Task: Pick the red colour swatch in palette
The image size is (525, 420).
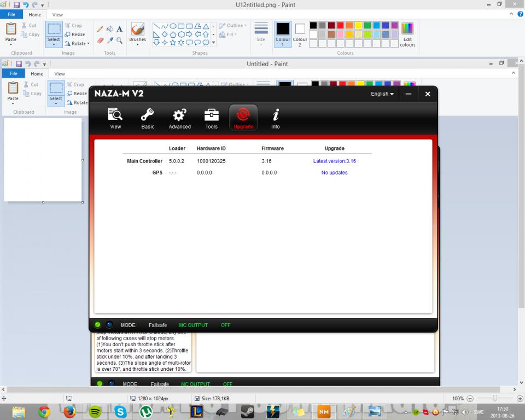Action: [x=341, y=26]
